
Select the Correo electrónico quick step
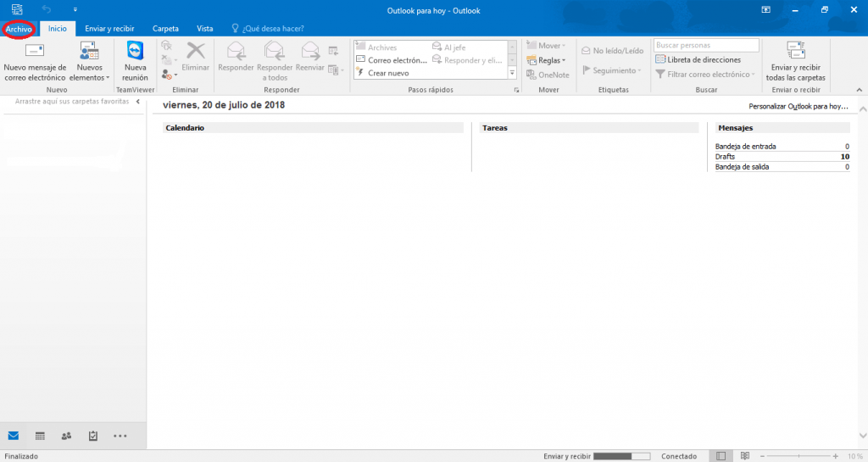[x=392, y=60]
